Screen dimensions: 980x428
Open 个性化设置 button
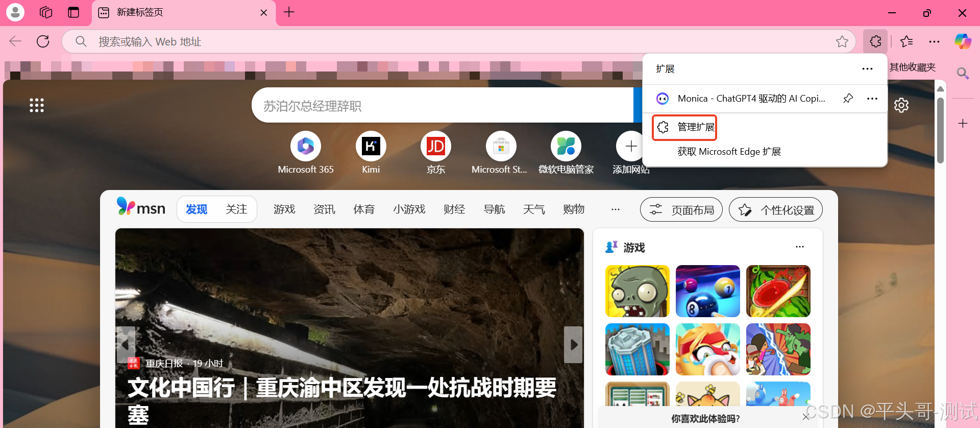coord(776,209)
